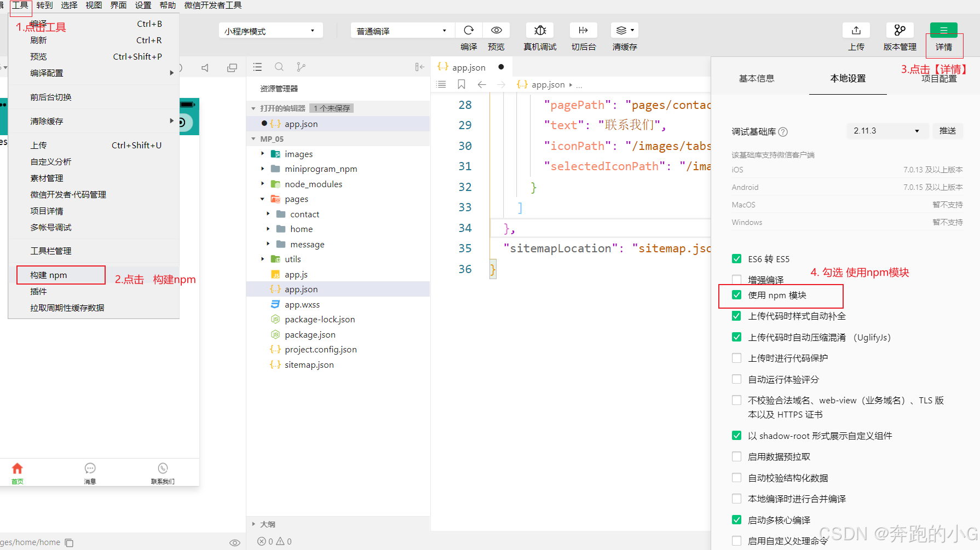This screenshot has width=980, height=550.
Task: Open real device debugging bug icon
Action: (540, 31)
